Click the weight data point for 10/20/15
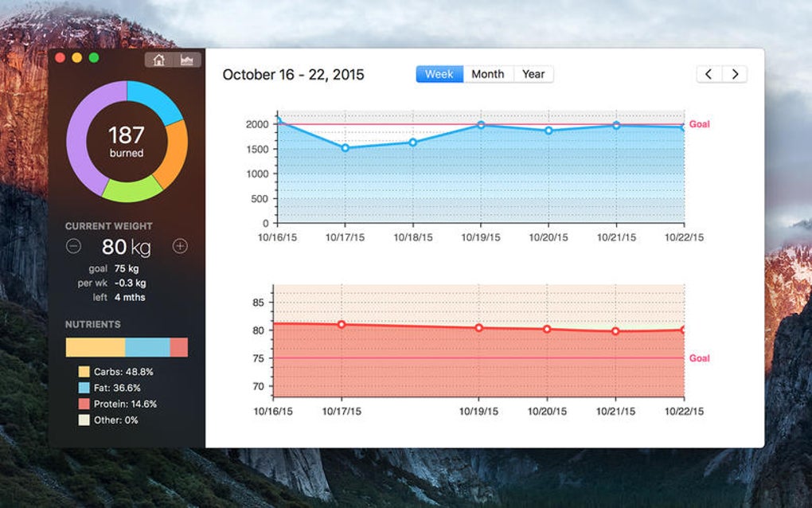812x508 pixels. (x=547, y=330)
